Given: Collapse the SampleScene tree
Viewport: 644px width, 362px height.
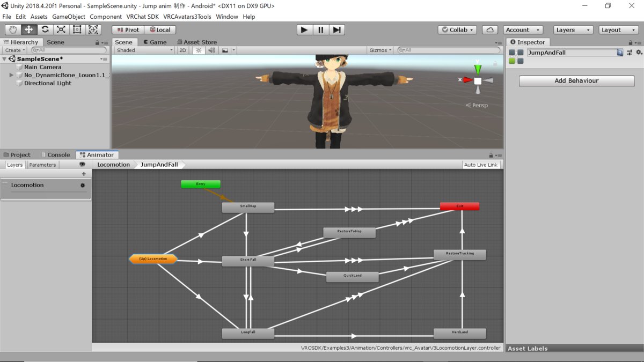Looking at the screenshot, I should pos(5,59).
